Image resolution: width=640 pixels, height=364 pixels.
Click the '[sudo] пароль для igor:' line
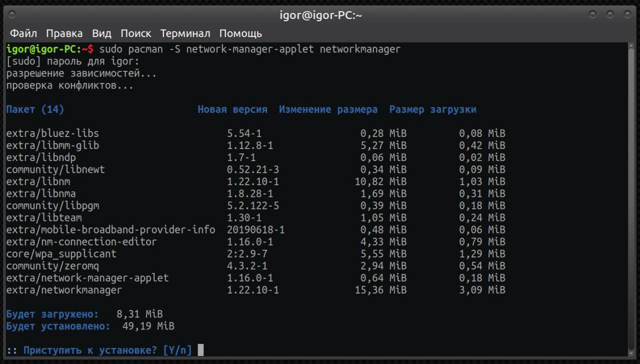click(73, 61)
